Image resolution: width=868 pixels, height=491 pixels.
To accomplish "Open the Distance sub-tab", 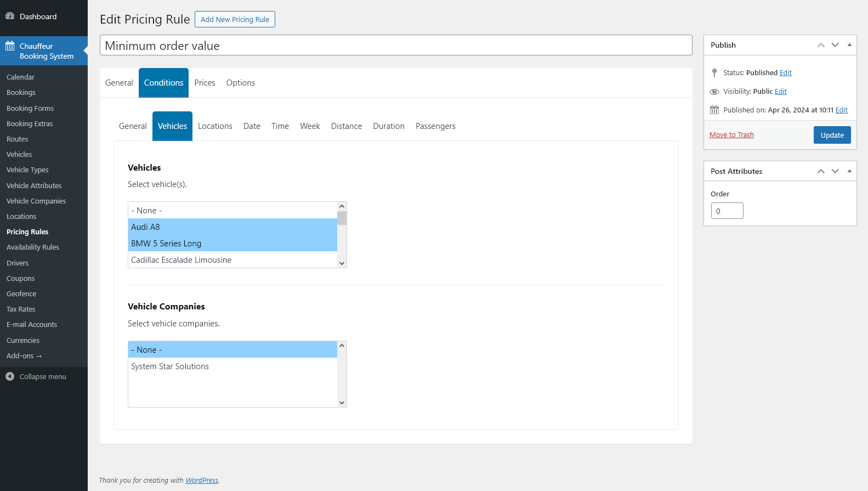I will pyautogui.click(x=347, y=126).
